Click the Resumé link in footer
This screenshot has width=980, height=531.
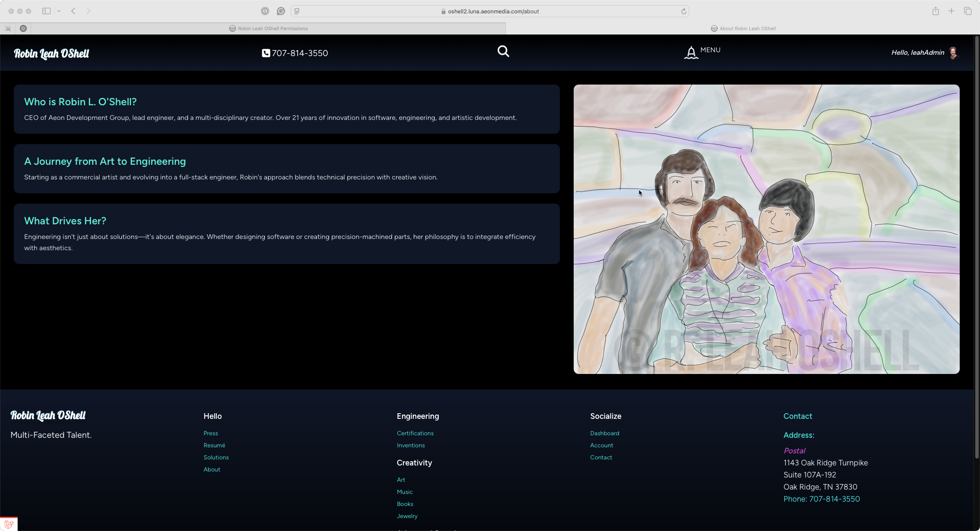214,445
